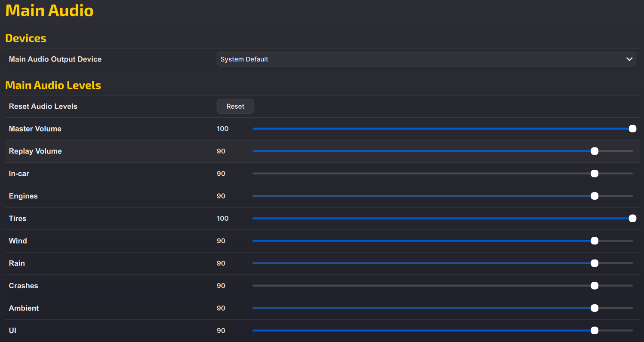Image resolution: width=644 pixels, height=342 pixels.
Task: Click the Main Audio Output Device label
Action: point(55,59)
